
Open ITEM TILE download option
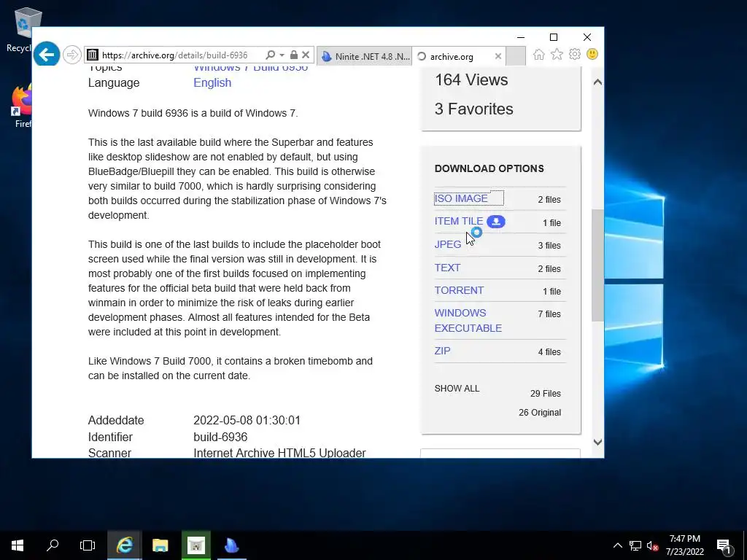coord(459,221)
